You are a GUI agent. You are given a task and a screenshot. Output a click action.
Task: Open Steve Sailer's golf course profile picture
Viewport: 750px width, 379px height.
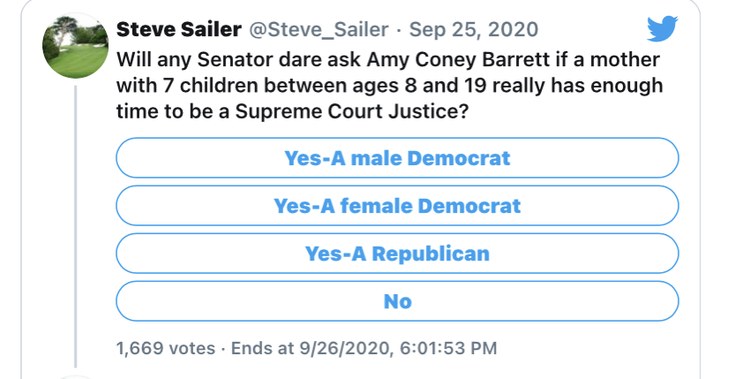pyautogui.click(x=76, y=46)
